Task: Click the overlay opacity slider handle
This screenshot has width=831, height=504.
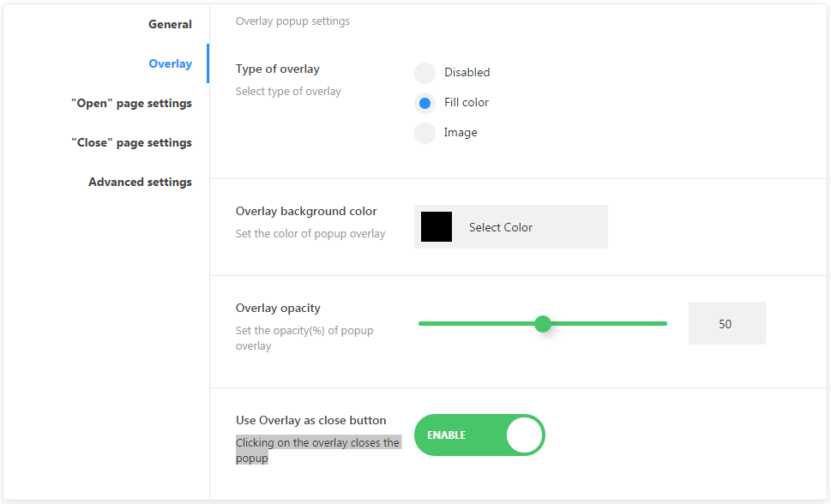Action: [x=542, y=323]
